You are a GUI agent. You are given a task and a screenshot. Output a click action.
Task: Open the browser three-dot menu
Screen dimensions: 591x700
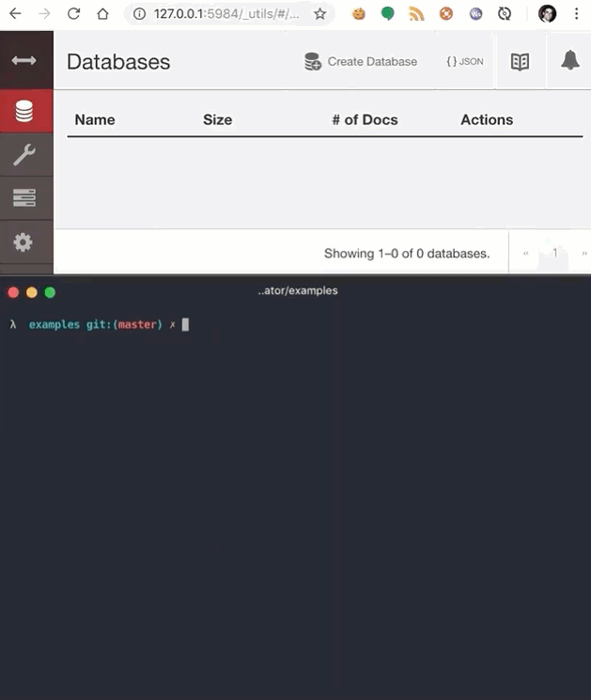point(576,14)
